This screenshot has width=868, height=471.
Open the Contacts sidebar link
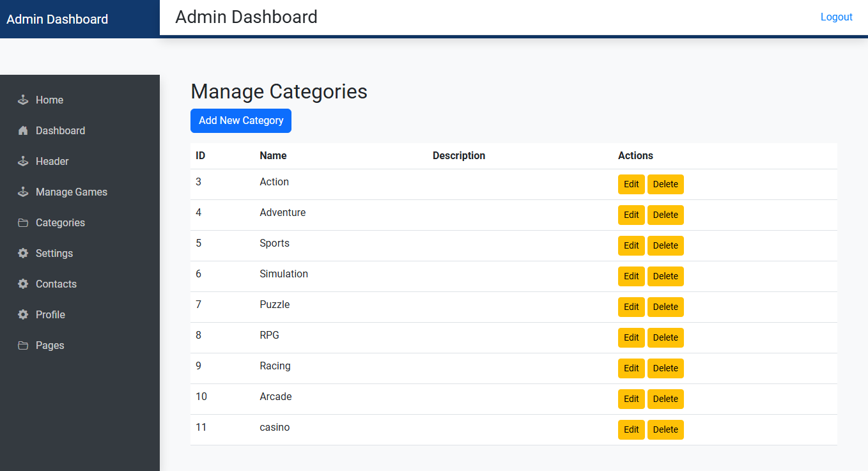[56, 284]
